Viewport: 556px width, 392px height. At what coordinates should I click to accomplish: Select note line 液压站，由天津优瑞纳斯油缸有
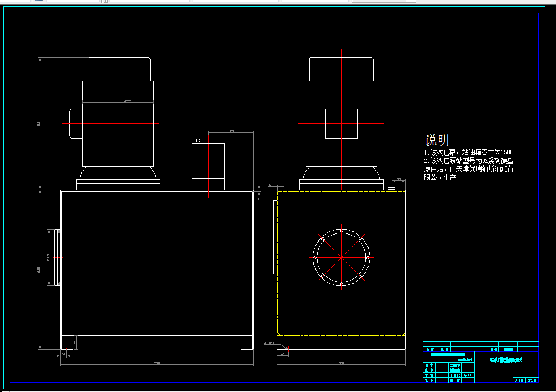click(468, 169)
